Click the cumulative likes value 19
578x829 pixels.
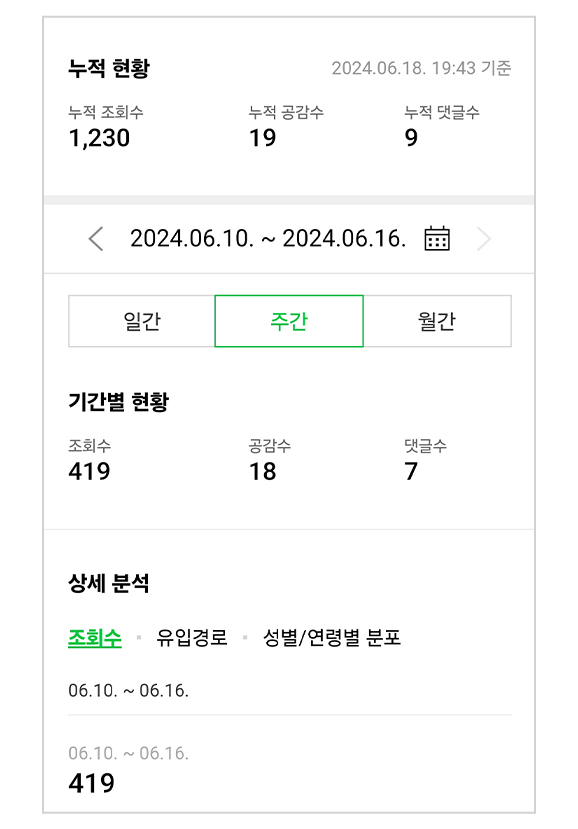(x=262, y=138)
